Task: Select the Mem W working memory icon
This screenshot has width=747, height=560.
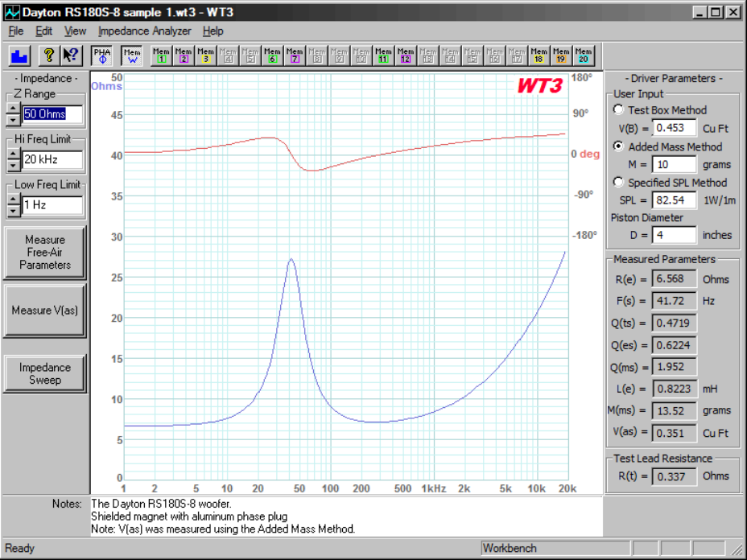Action: tap(132, 55)
